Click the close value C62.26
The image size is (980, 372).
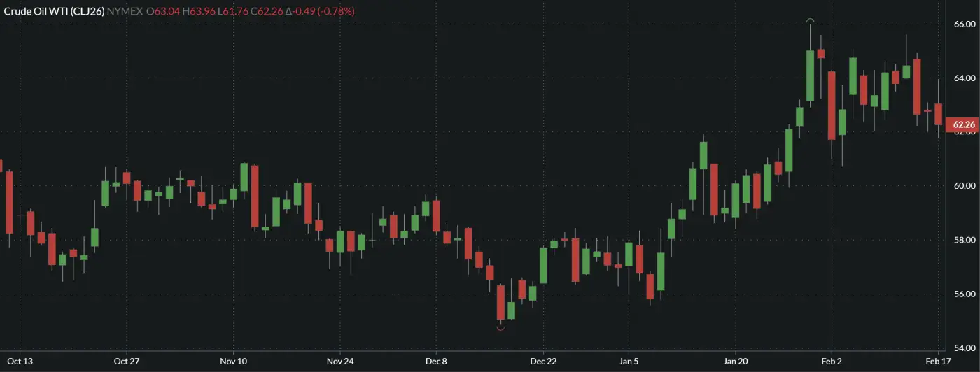click(x=262, y=12)
